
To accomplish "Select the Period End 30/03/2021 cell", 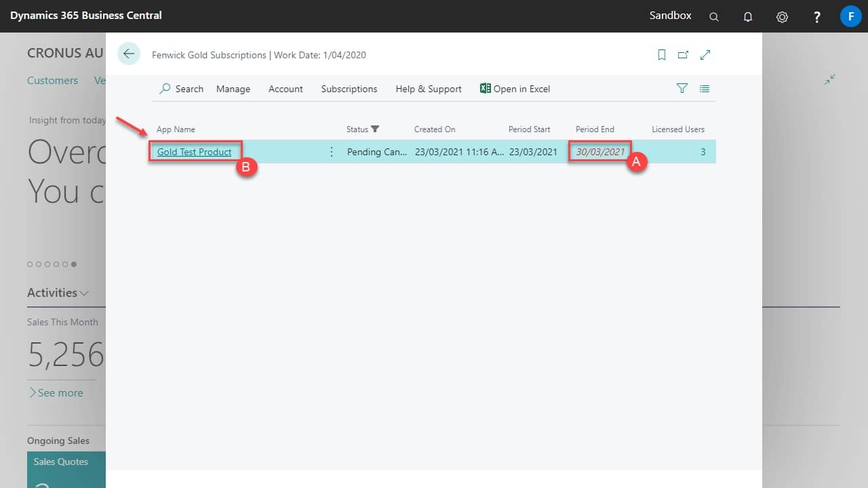I will [600, 152].
